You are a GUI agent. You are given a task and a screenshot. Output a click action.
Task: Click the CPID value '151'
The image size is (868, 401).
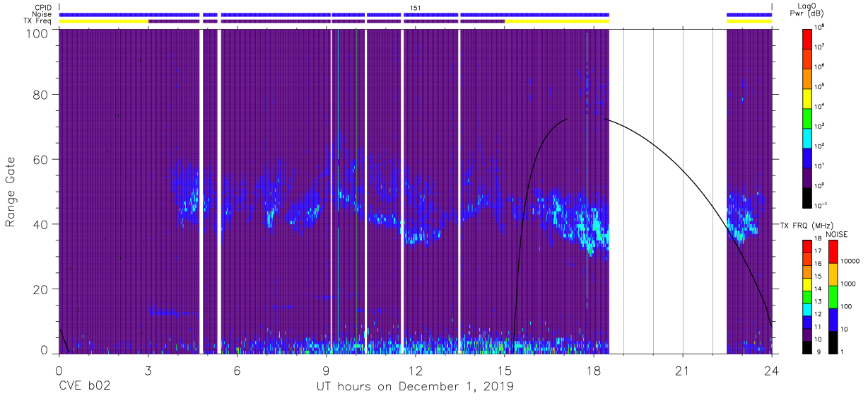416,7
